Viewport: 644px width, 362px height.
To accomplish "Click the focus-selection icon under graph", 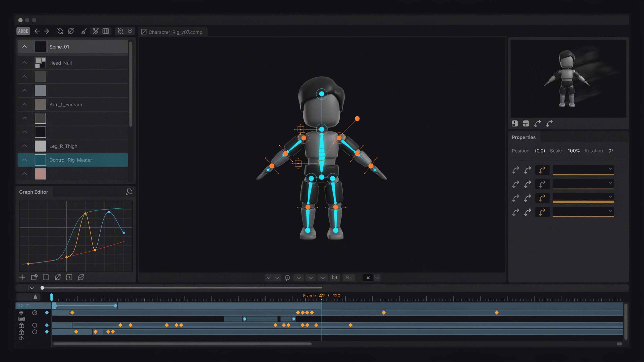I will point(69,277).
